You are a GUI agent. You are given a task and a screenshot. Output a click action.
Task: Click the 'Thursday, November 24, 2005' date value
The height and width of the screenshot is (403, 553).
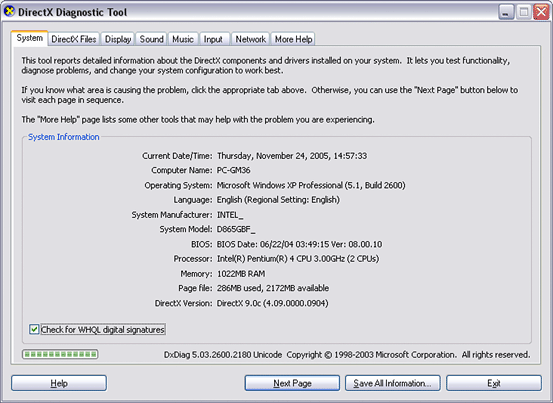tap(274, 156)
